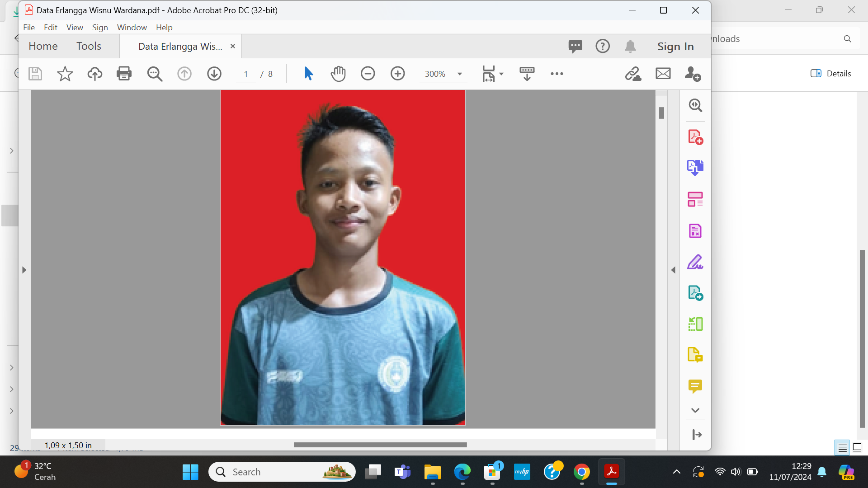Click the Zoom Out minus button

[368, 74]
